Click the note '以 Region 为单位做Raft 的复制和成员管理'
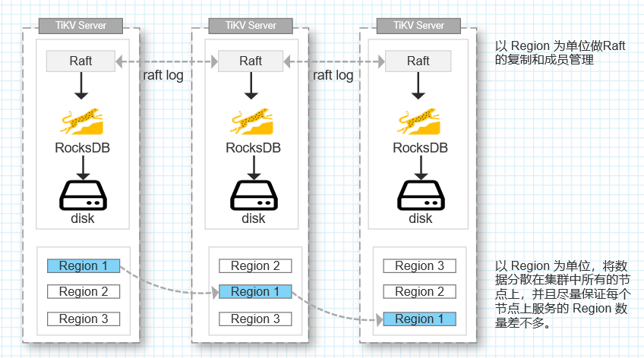The height and width of the screenshot is (358, 644). 560,53
